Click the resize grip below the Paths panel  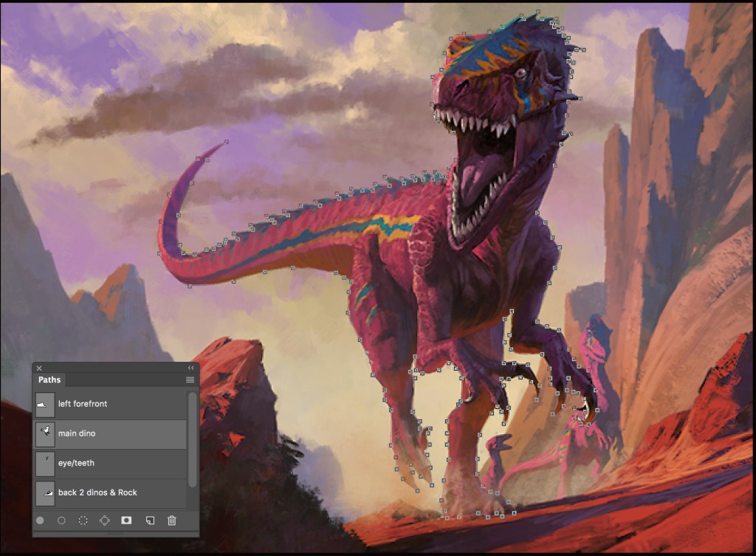116,533
